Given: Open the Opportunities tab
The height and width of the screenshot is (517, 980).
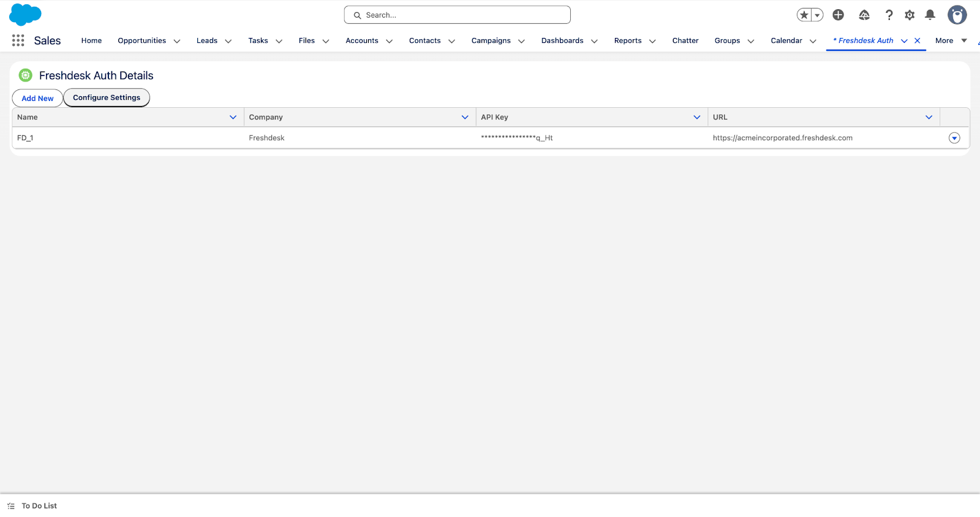Looking at the screenshot, I should click(x=141, y=40).
